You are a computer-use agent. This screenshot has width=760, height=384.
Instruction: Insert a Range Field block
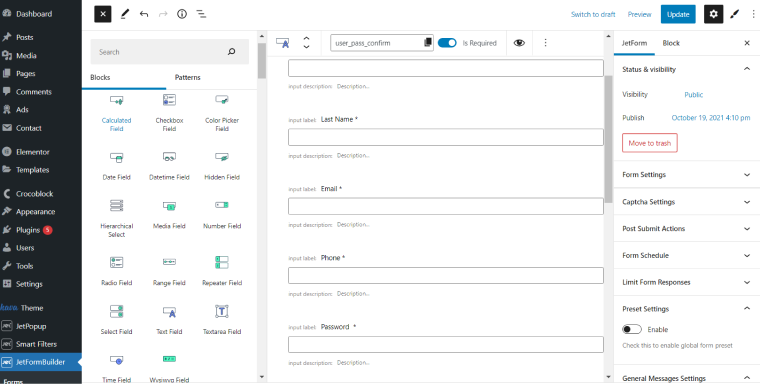pos(169,272)
